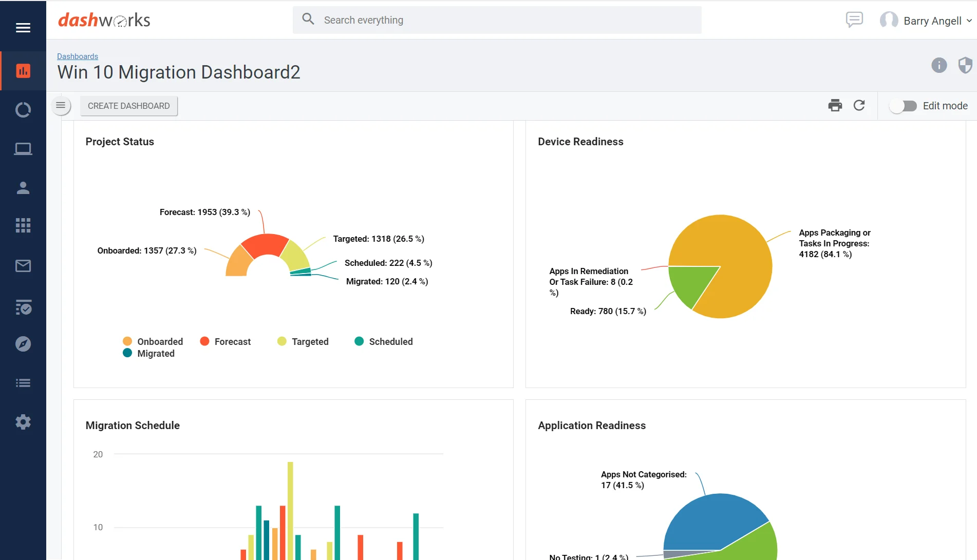Open the Devices laptop icon in sidebar
Screen dimensions: 977x560
pyautogui.click(x=23, y=149)
